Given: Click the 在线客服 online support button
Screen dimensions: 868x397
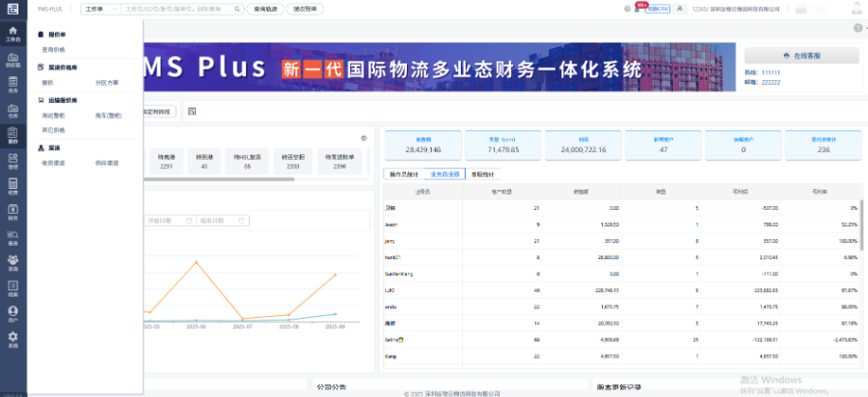Looking at the screenshot, I should coord(801,56).
